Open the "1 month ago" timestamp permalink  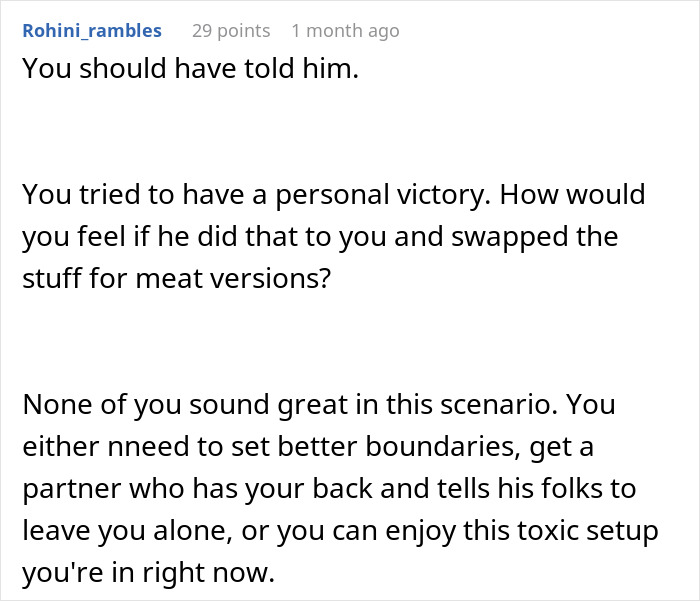tap(345, 31)
